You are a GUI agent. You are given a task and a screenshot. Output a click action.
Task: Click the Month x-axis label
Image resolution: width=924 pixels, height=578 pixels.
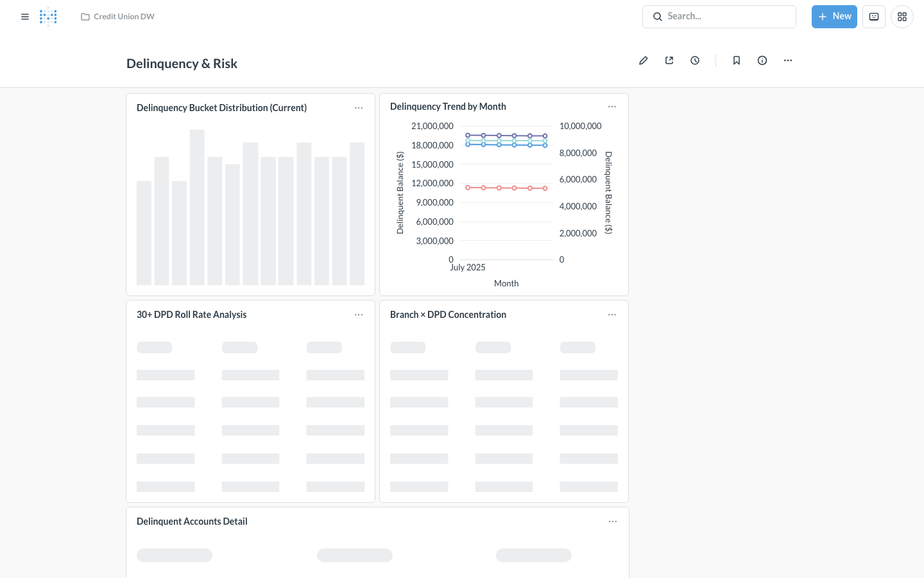(506, 283)
